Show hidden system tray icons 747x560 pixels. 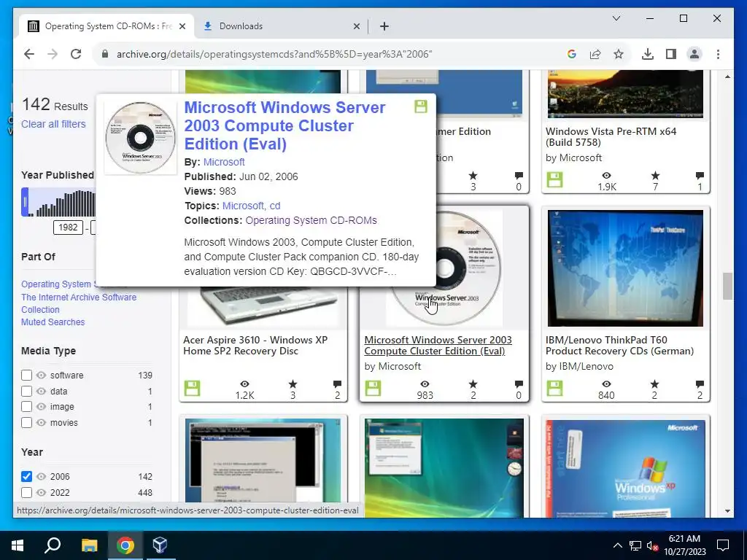pos(617,545)
